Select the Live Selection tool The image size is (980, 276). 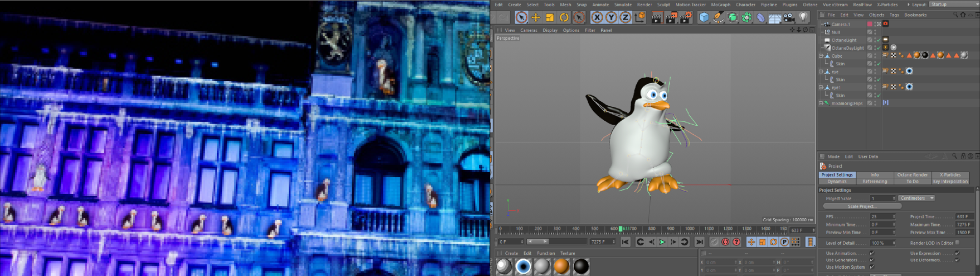coord(521,17)
